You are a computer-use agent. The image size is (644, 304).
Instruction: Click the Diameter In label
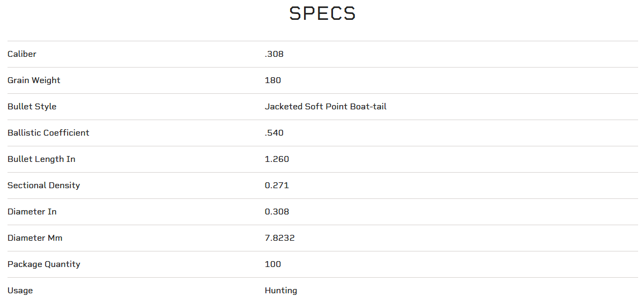(x=32, y=212)
